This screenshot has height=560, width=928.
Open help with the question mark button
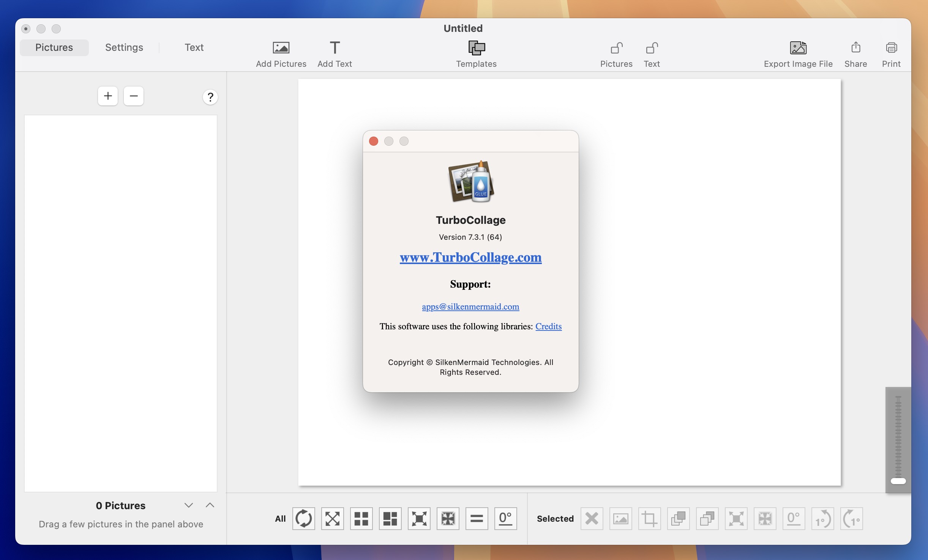coord(210,97)
